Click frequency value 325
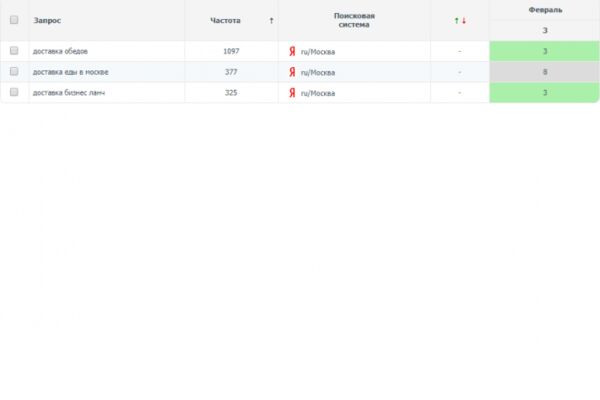The image size is (600, 400). pos(231,93)
